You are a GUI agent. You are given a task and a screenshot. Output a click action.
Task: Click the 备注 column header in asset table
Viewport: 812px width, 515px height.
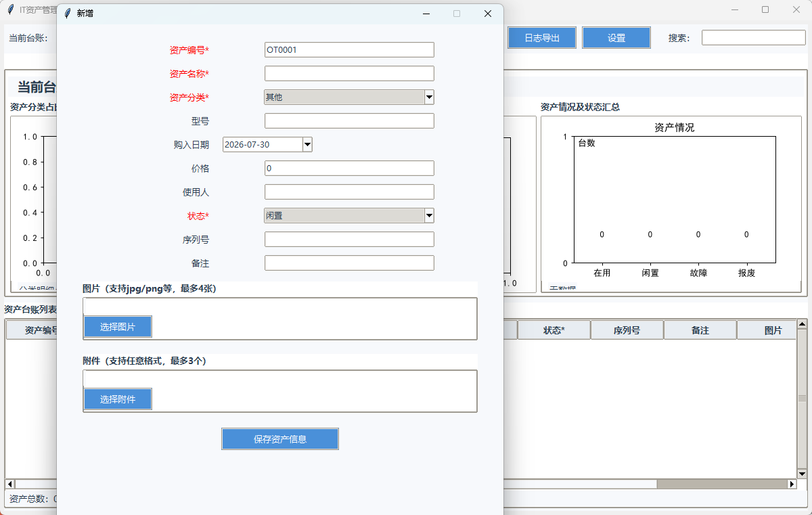point(700,330)
